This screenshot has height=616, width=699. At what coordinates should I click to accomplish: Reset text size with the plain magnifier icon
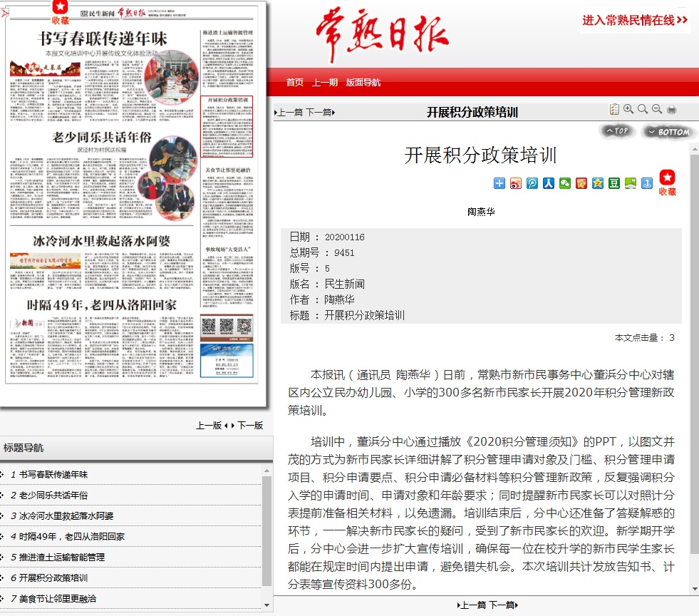pos(643,109)
